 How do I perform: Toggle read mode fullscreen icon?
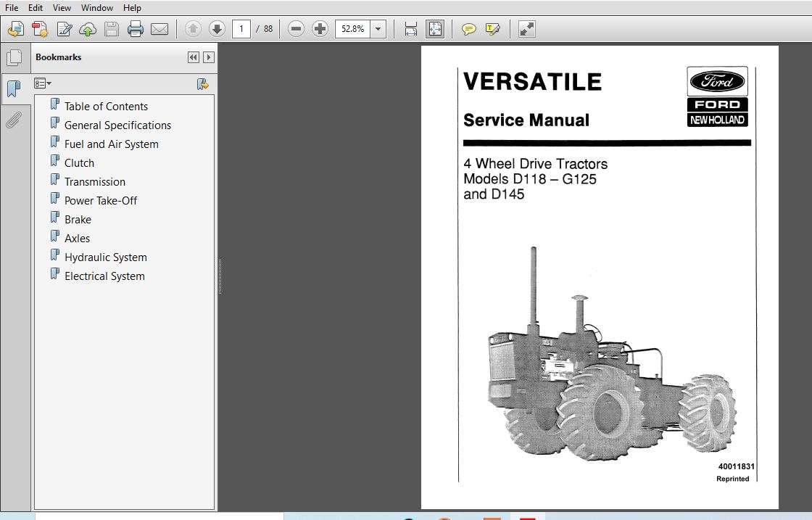pyautogui.click(x=526, y=29)
